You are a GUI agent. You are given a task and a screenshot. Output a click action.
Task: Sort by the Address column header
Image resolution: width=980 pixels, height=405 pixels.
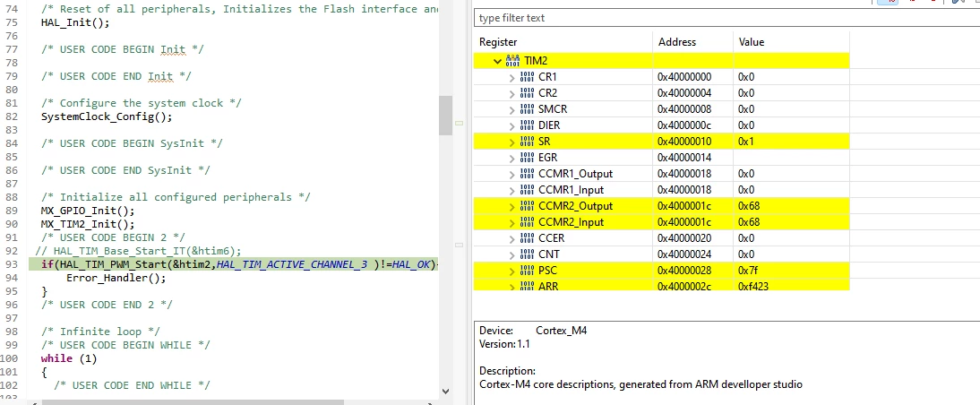pyautogui.click(x=692, y=42)
